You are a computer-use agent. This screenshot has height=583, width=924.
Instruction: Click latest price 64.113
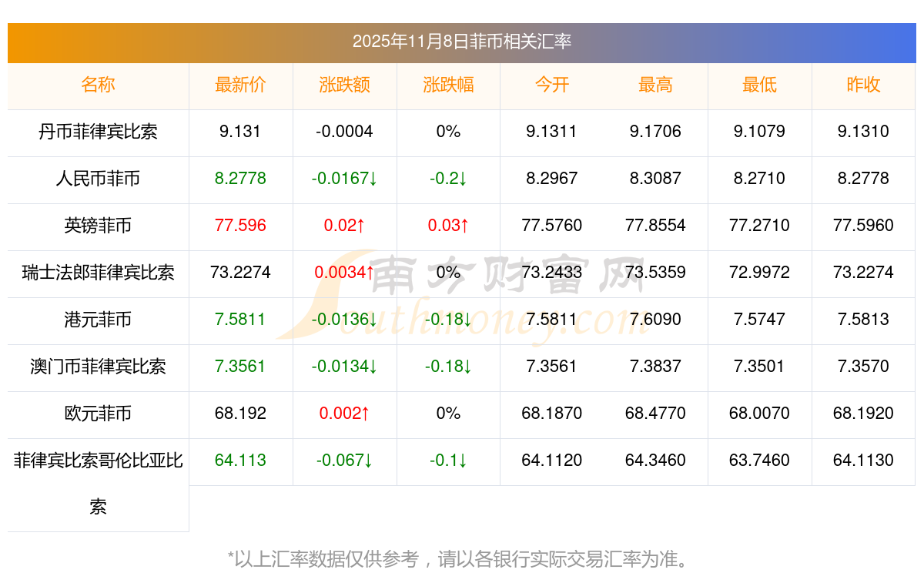240,461
